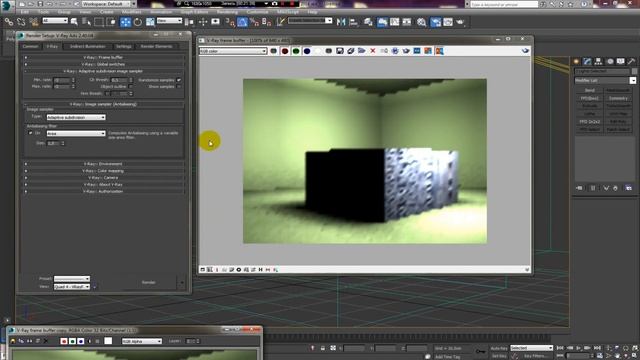Open image sampler Type dropdown
640x360 pixels.
click(x=76, y=118)
